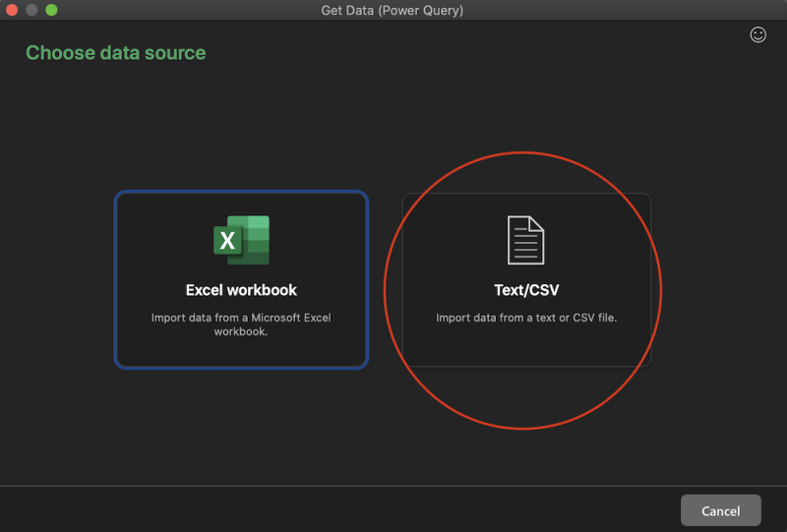Click the word "workbook." in the Excel description
The width and height of the screenshot is (787, 532).
(241, 332)
